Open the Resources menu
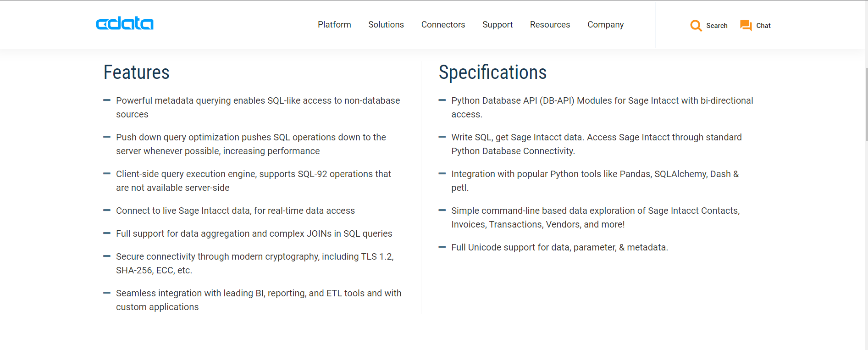The height and width of the screenshot is (350, 868). coord(550,25)
